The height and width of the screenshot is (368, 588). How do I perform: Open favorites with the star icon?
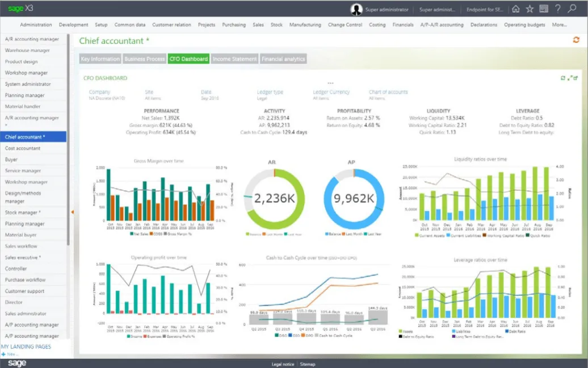[530, 9]
